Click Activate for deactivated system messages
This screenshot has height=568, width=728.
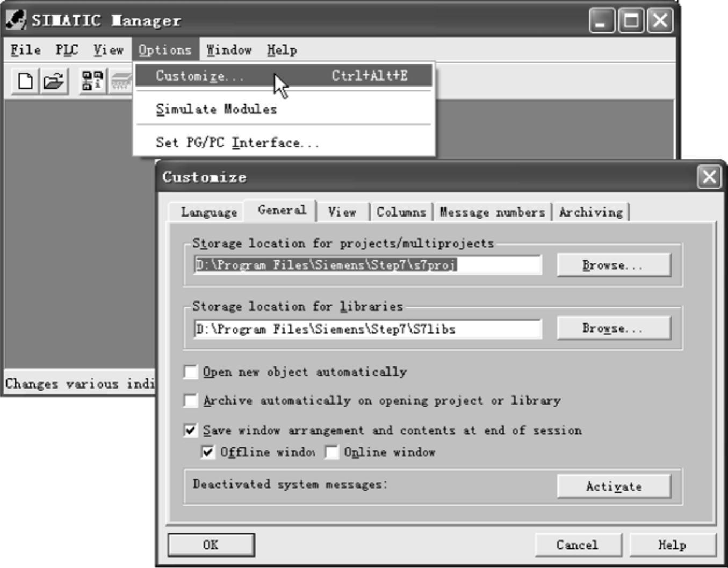click(x=614, y=486)
